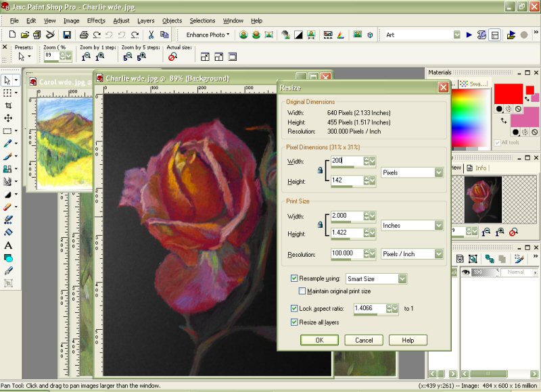
Task: Pick a color from rainbow palette
Action: coord(470,118)
